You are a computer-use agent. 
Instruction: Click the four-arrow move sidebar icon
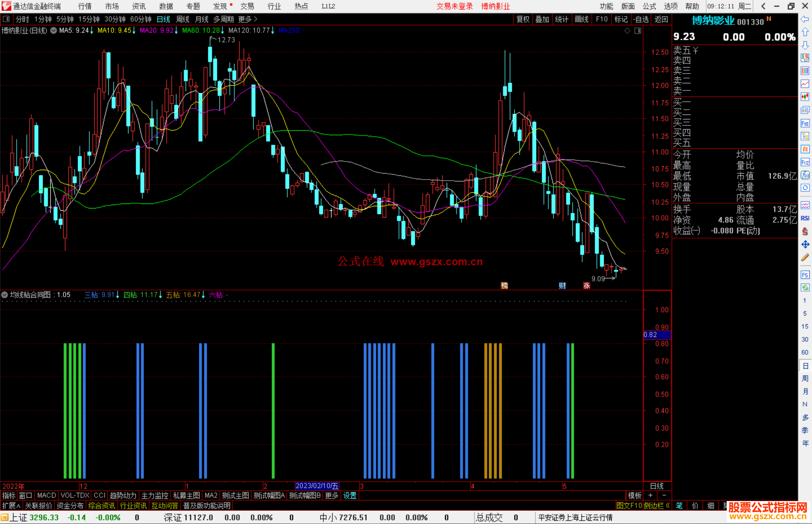(x=805, y=245)
